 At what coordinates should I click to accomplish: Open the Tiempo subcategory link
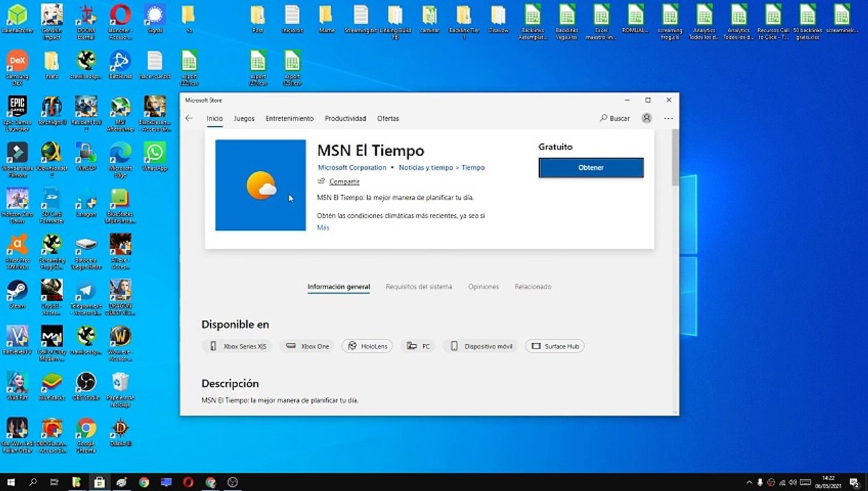pyautogui.click(x=473, y=168)
